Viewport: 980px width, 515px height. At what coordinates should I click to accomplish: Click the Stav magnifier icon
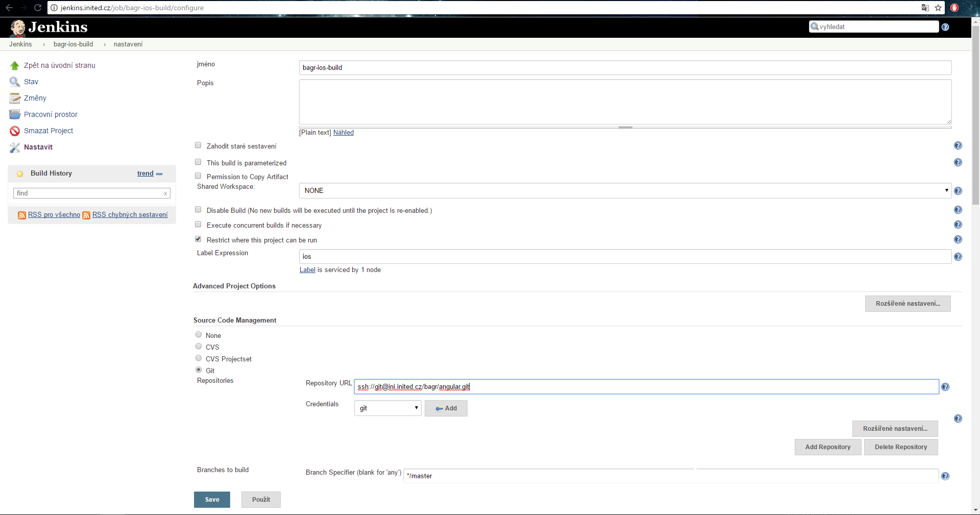pyautogui.click(x=15, y=82)
